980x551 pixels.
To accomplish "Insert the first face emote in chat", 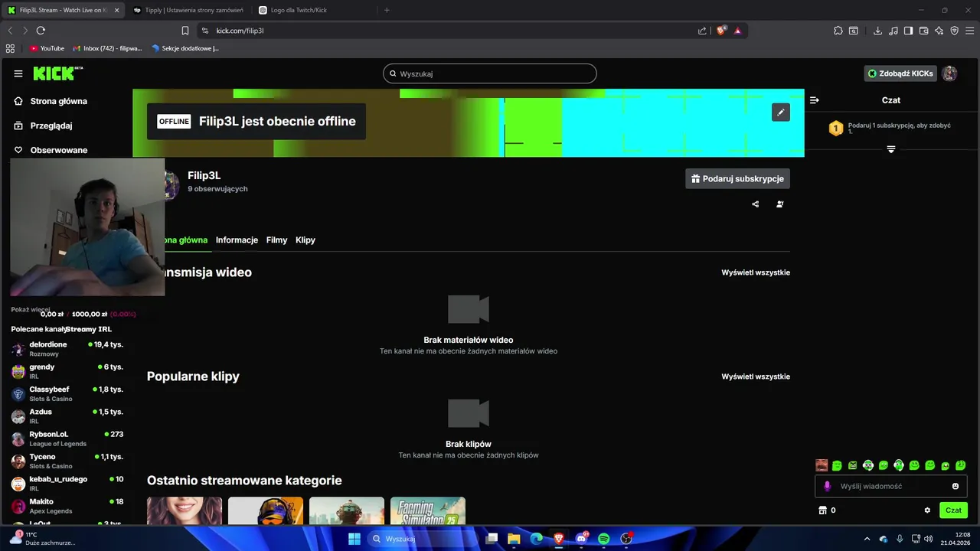I will point(822,465).
